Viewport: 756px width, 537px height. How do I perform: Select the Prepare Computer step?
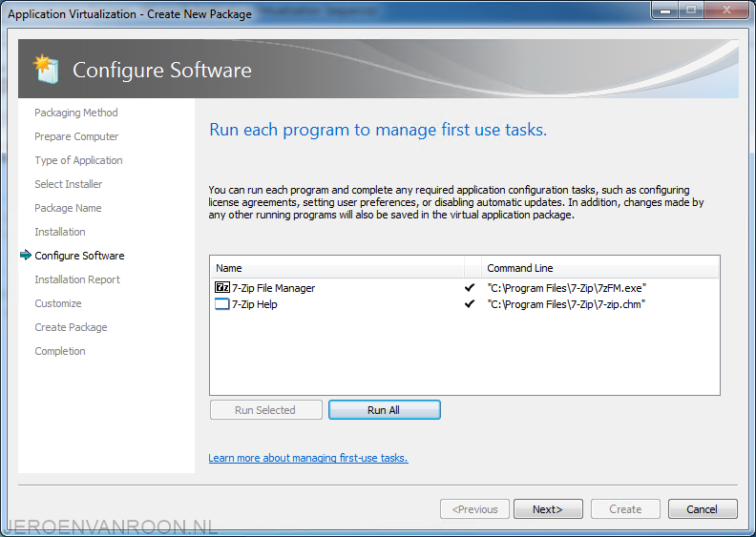[x=76, y=136]
